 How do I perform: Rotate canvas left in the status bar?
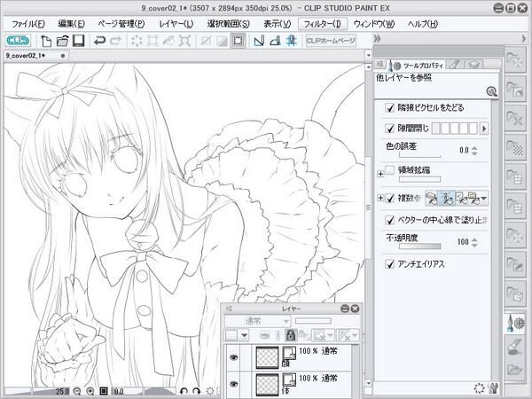click(x=184, y=391)
